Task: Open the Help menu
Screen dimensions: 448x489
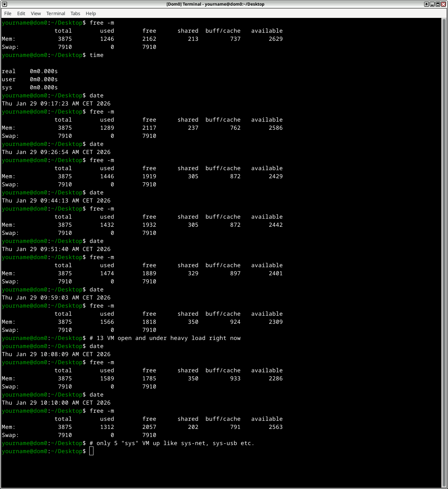Action: tap(91, 13)
